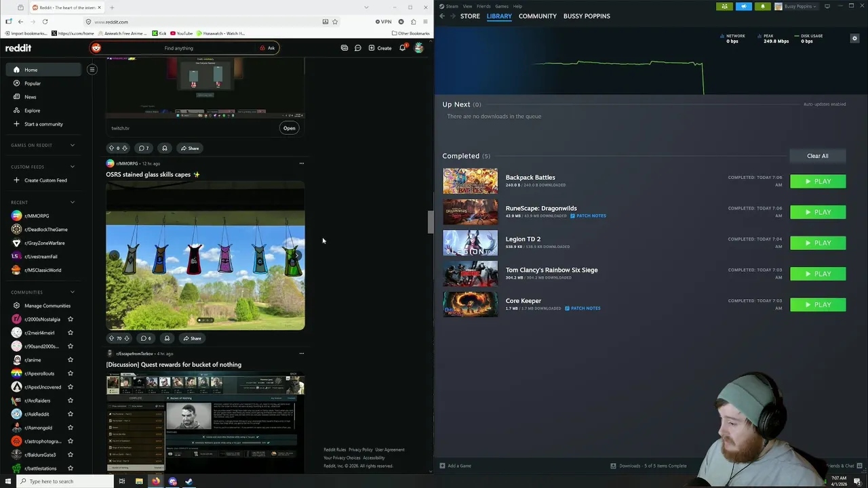Open the View menu in Steam
868x488 pixels.
point(467,6)
